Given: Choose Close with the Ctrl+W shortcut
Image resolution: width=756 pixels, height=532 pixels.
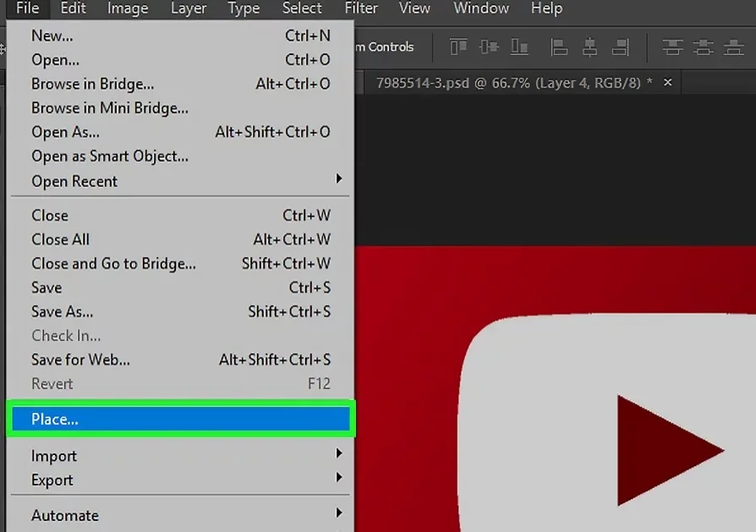Looking at the screenshot, I should [181, 215].
